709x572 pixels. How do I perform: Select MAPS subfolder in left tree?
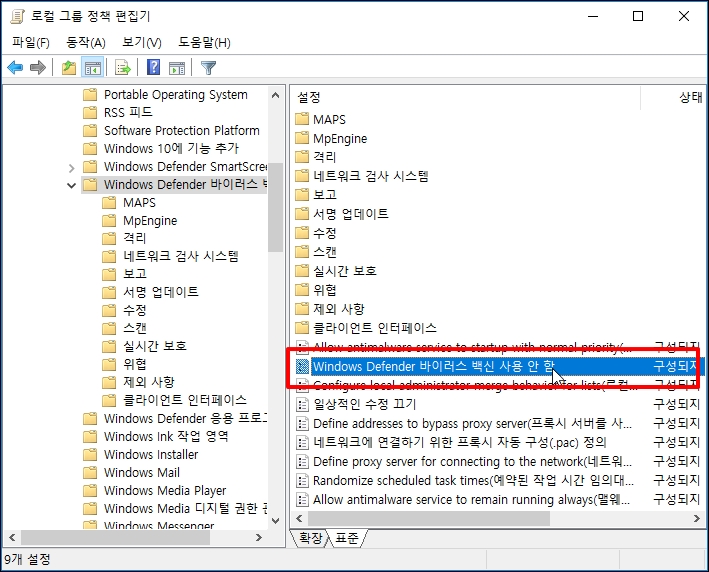[139, 203]
